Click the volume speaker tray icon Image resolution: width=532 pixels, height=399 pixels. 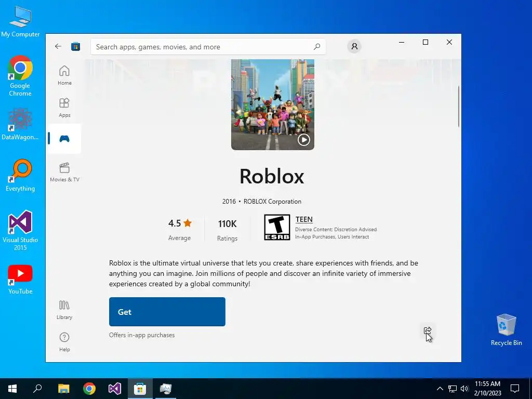click(x=464, y=389)
